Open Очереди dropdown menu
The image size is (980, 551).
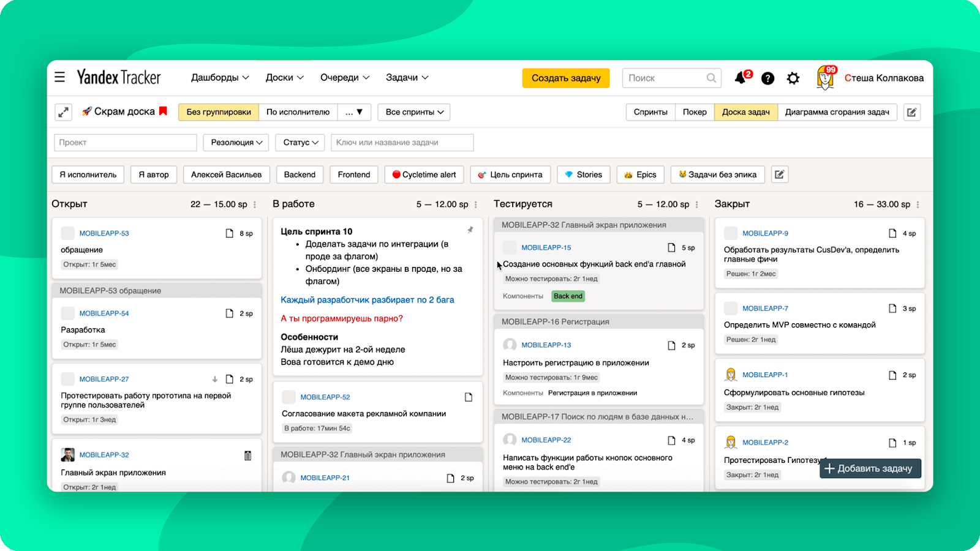click(x=345, y=78)
